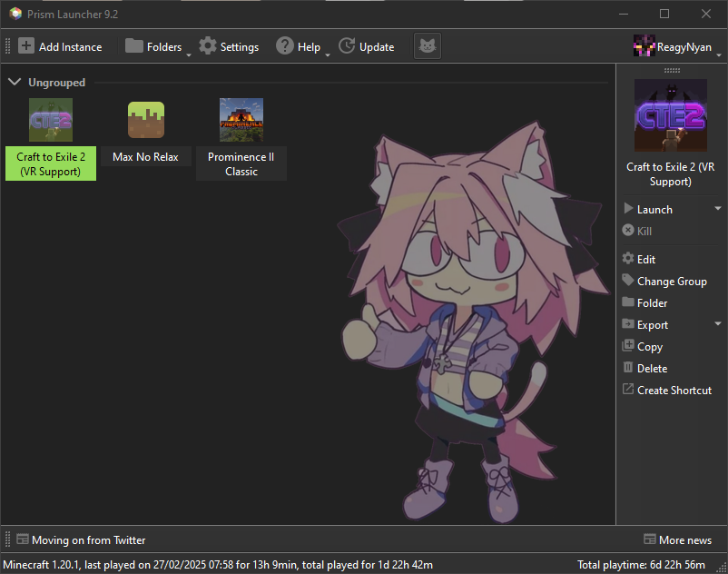Screen dimensions: 728x574
Task: Click the news bar drag handle
Action: pos(7,539)
